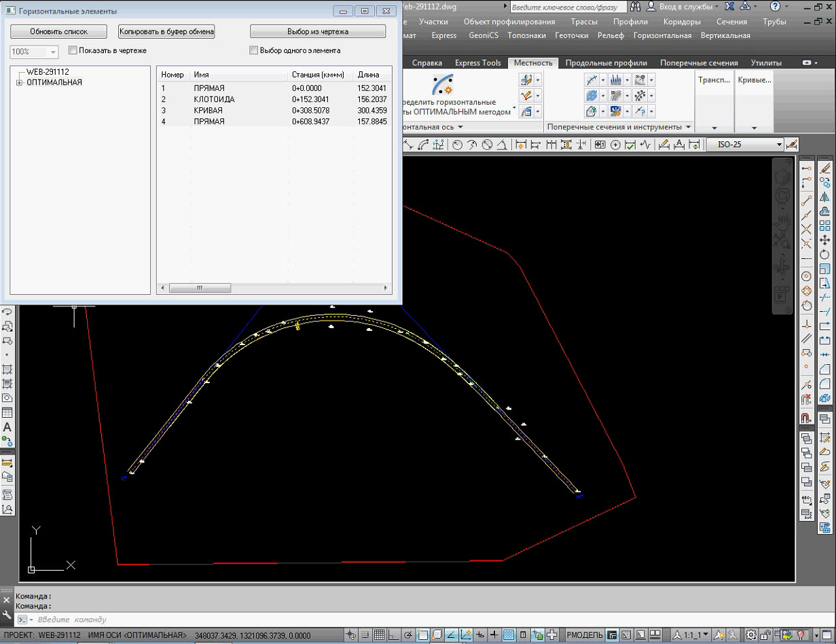Click the center mark dimension icon
Image resolution: width=836 pixels, height=644 pixels.
tap(615, 145)
